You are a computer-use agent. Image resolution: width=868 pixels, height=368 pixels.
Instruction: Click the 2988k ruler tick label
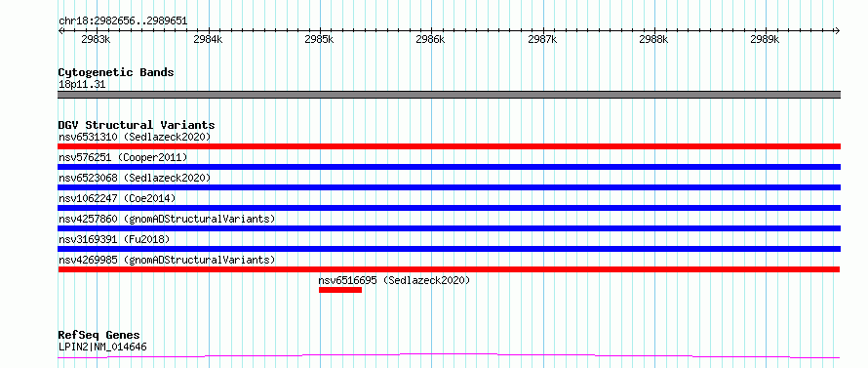653,39
